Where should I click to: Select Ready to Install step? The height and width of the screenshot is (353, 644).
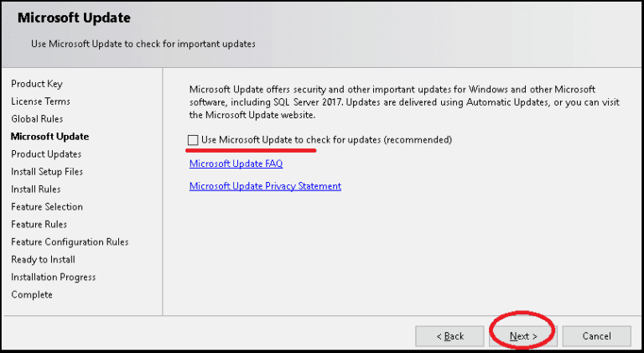tap(43, 260)
